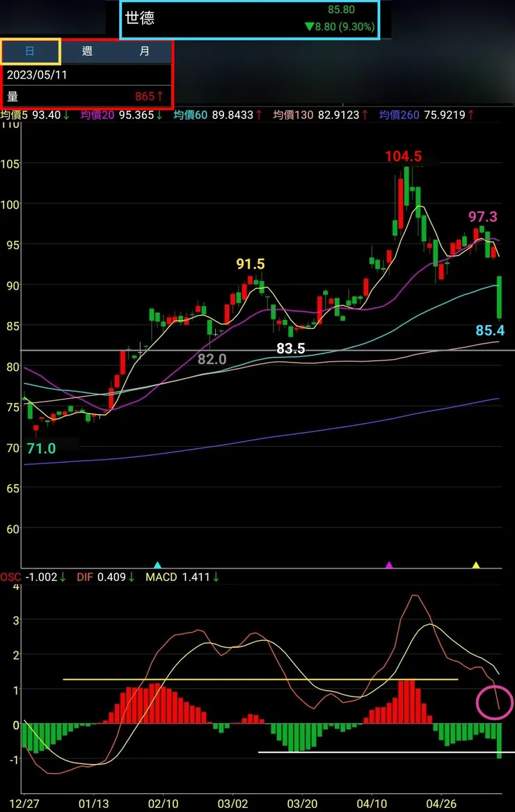Tap the 世德 stock name header
This screenshot has width=515, height=812.
click(140, 18)
